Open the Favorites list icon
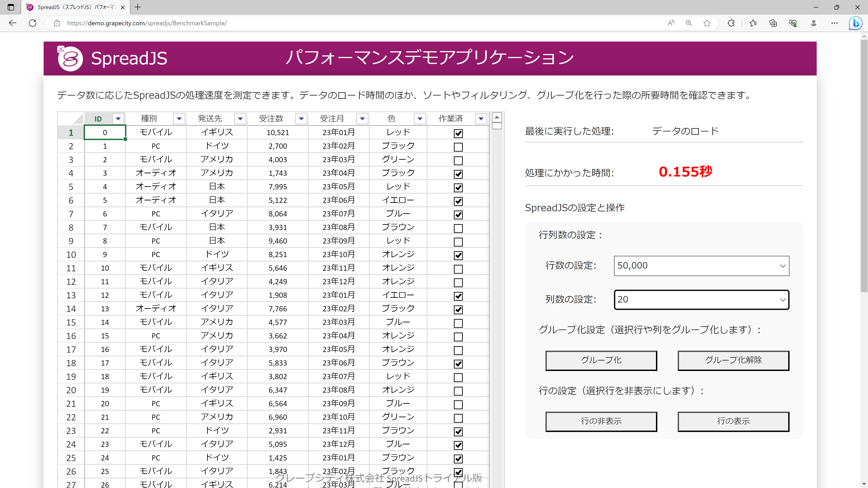This screenshot has width=868, height=488. (753, 23)
